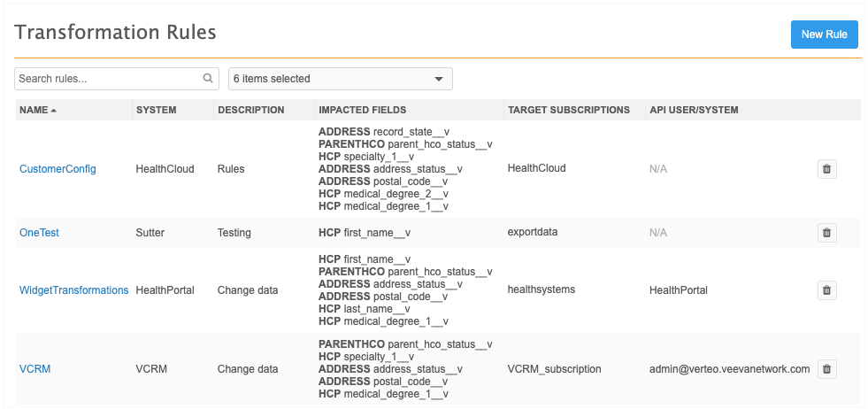Click trash icon for WidgetTransformations rule
The image size is (868, 409).
point(826,289)
